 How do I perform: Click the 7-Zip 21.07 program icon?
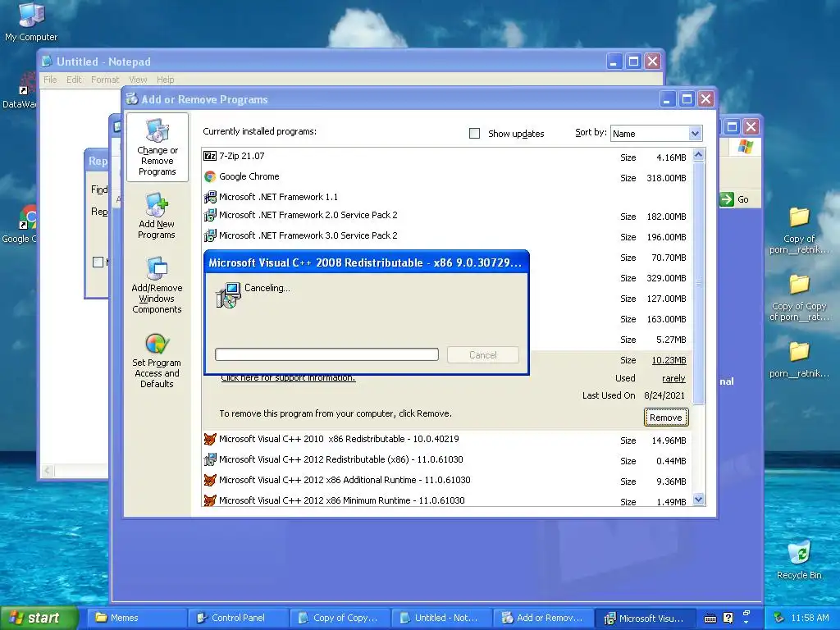[x=210, y=156]
